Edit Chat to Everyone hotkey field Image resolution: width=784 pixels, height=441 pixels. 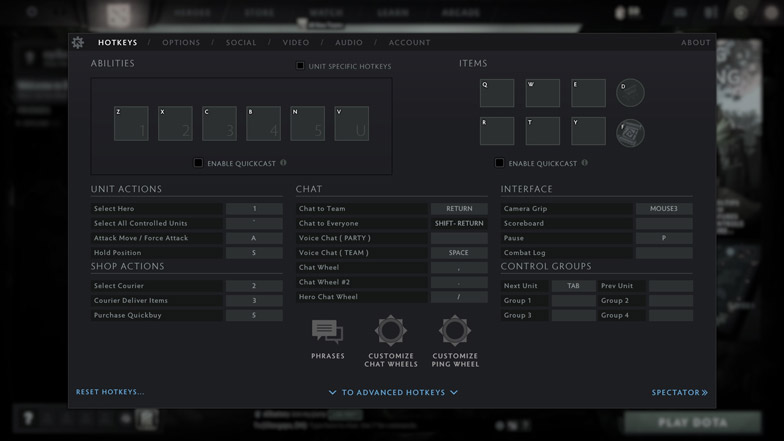[x=459, y=223]
